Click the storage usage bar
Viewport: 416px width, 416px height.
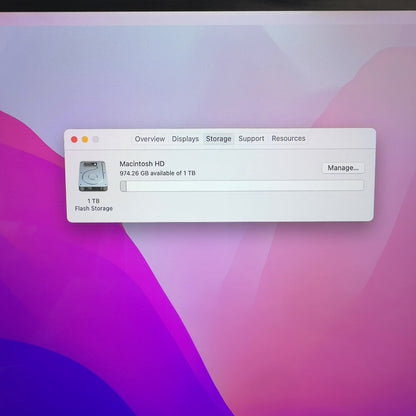click(x=242, y=186)
